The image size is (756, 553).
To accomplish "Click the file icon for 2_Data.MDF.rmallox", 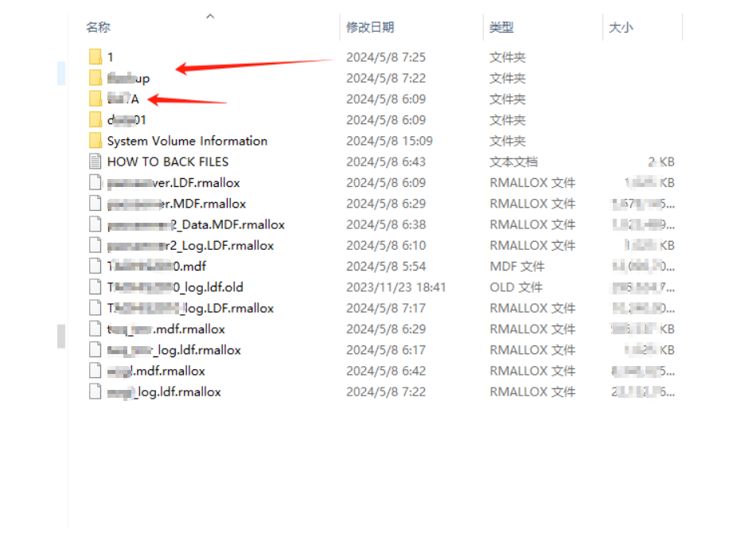I will 95,224.
